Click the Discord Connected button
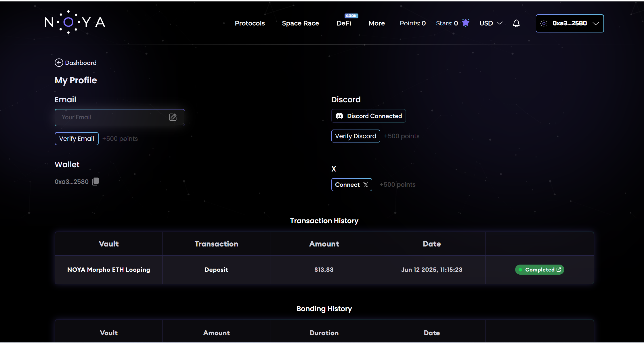 (x=368, y=116)
